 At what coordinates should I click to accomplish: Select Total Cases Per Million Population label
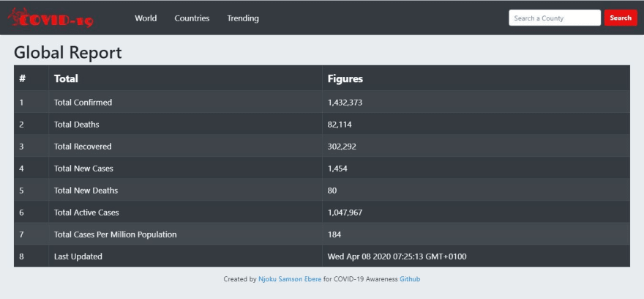(x=116, y=235)
